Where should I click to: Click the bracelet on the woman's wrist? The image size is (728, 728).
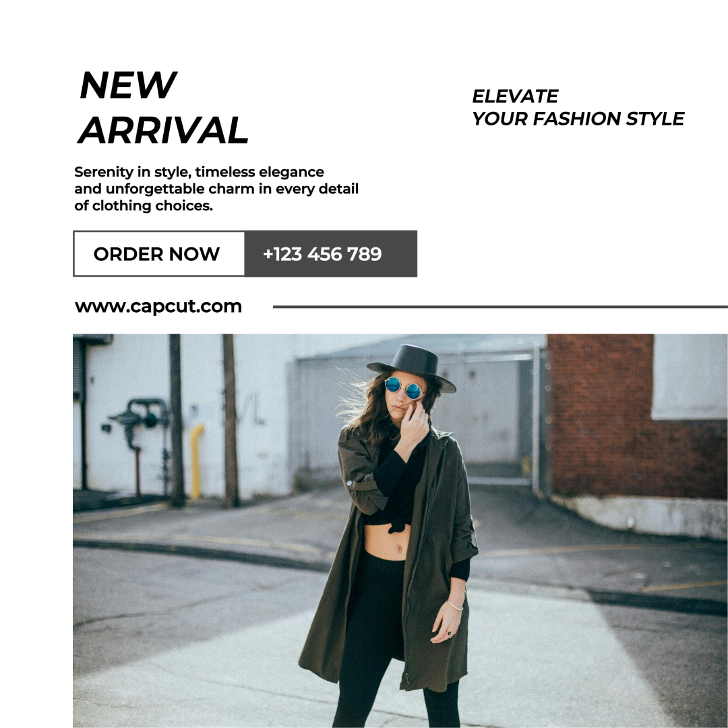456,605
